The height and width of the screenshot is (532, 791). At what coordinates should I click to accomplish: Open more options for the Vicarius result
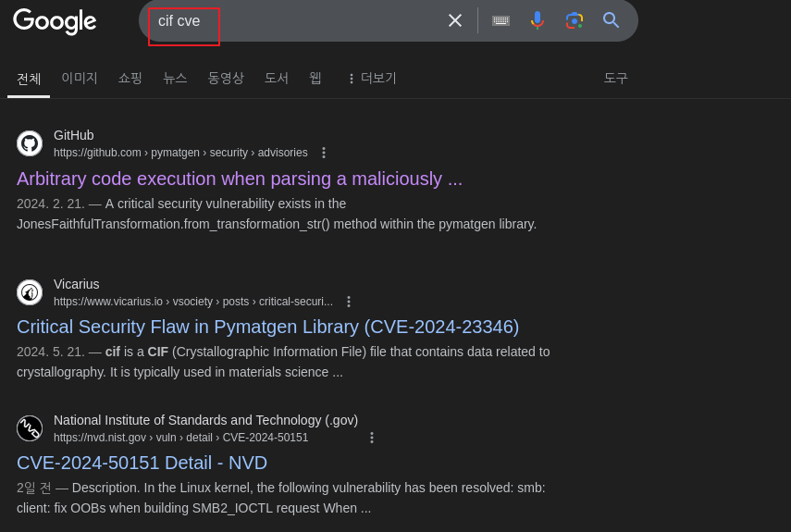click(x=349, y=302)
